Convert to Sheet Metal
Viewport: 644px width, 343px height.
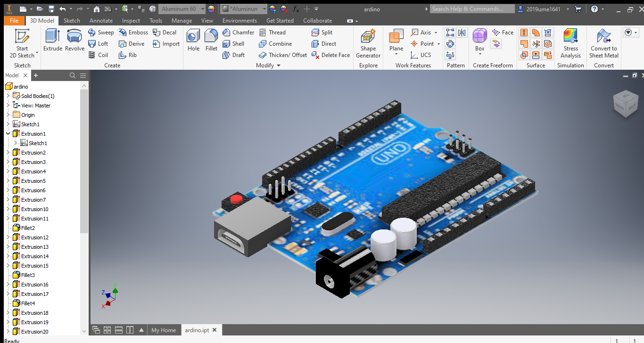(604, 43)
